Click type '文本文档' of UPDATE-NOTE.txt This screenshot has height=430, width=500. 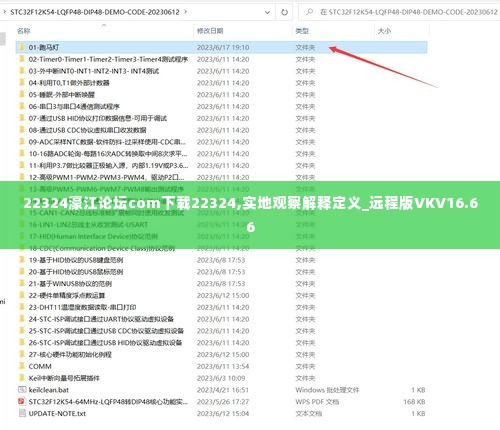[309, 413]
